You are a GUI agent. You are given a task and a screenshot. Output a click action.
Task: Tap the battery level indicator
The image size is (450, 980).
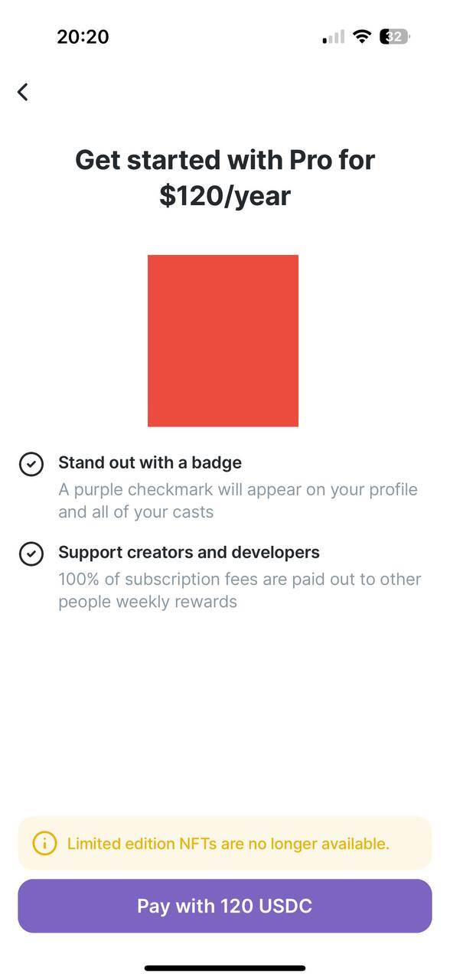point(395,37)
